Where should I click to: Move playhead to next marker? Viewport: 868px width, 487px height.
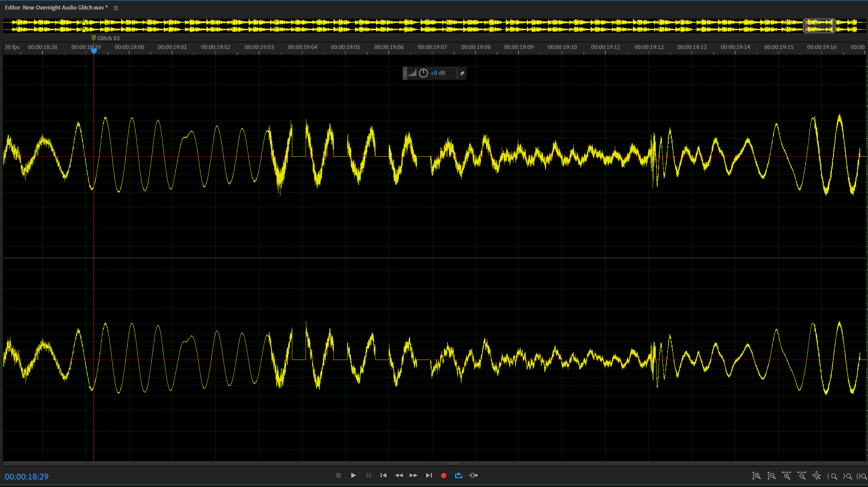429,475
